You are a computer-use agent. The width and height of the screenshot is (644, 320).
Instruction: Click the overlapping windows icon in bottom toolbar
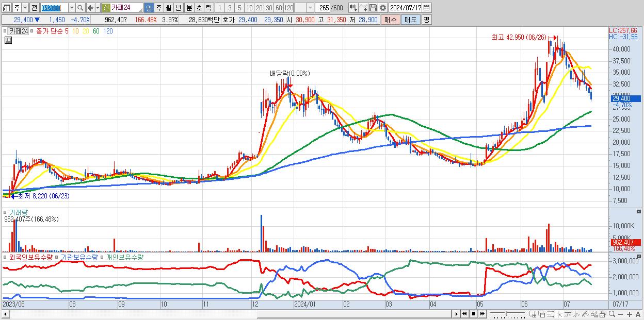542,314
